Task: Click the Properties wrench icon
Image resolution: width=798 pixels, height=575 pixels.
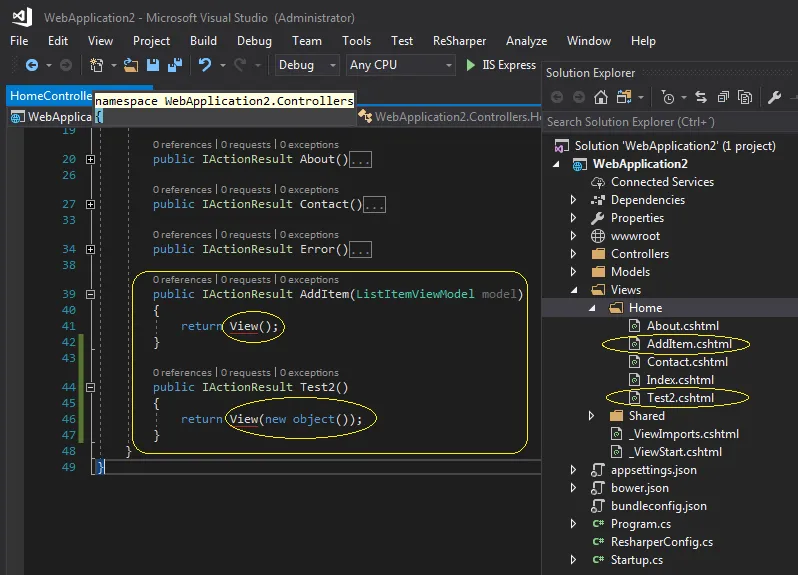Action: pos(774,97)
